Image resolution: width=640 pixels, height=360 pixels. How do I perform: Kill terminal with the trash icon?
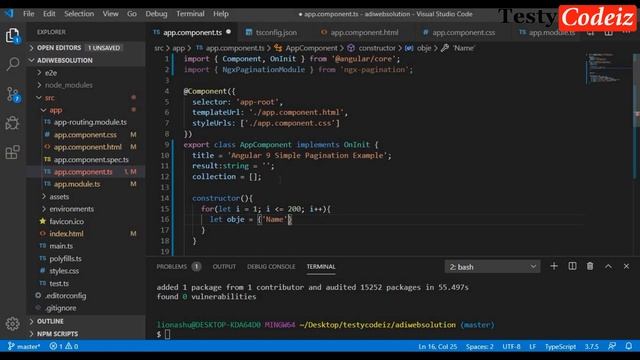coord(590,266)
